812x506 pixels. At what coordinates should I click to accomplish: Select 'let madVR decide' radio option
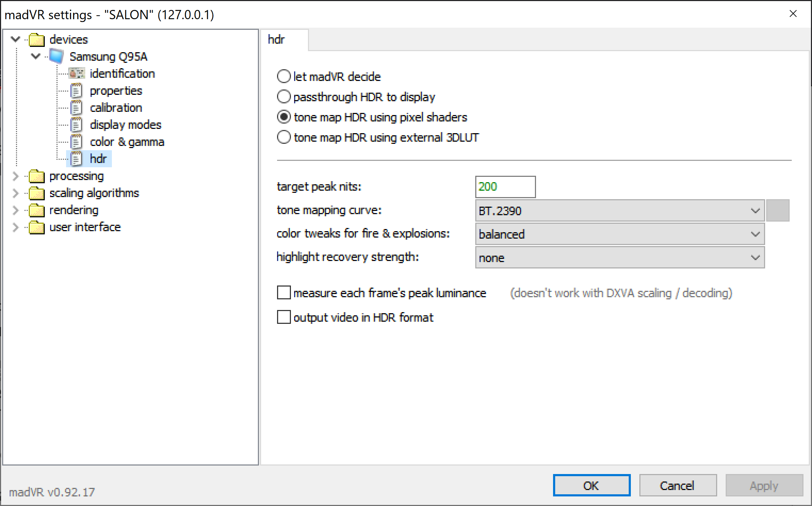[284, 76]
